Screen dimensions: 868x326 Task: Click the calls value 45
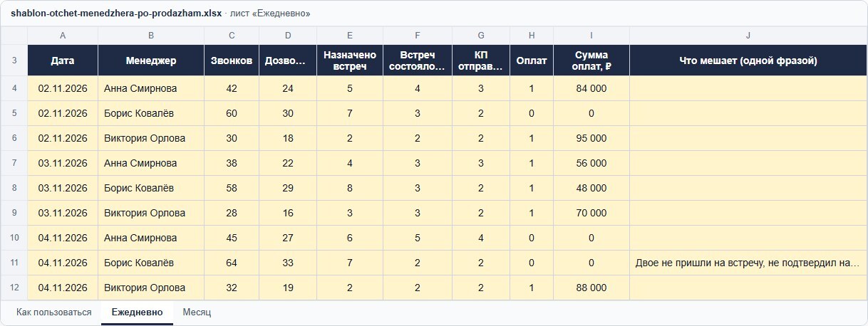tap(232, 238)
